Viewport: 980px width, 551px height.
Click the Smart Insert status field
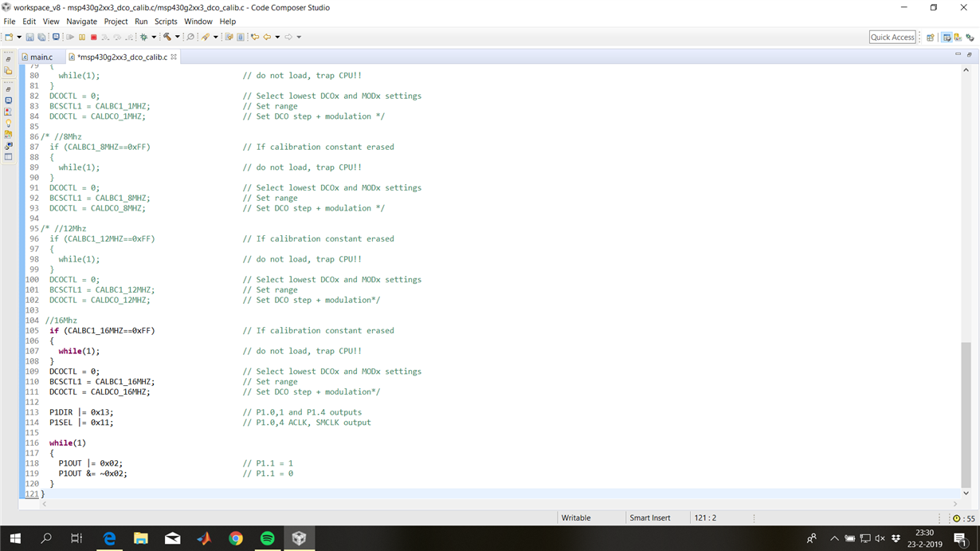[650, 518]
